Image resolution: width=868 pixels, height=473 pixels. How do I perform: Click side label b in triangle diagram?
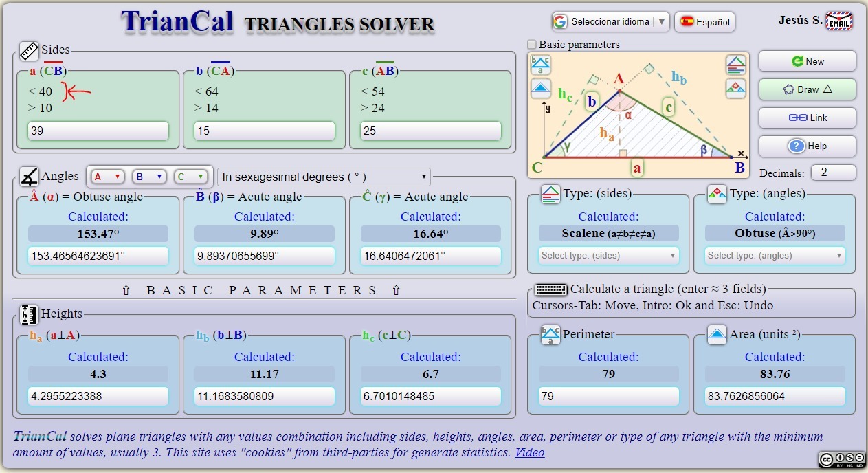(x=591, y=102)
